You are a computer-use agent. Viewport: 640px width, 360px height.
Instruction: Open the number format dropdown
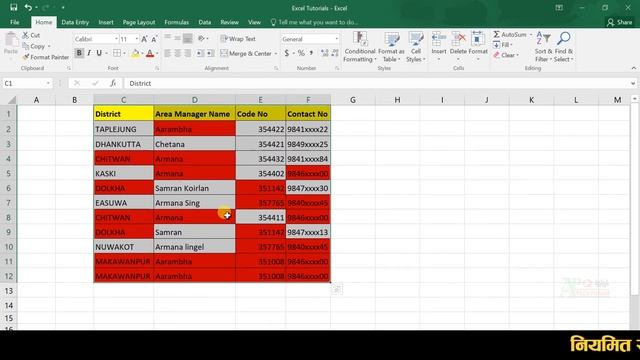(337, 39)
